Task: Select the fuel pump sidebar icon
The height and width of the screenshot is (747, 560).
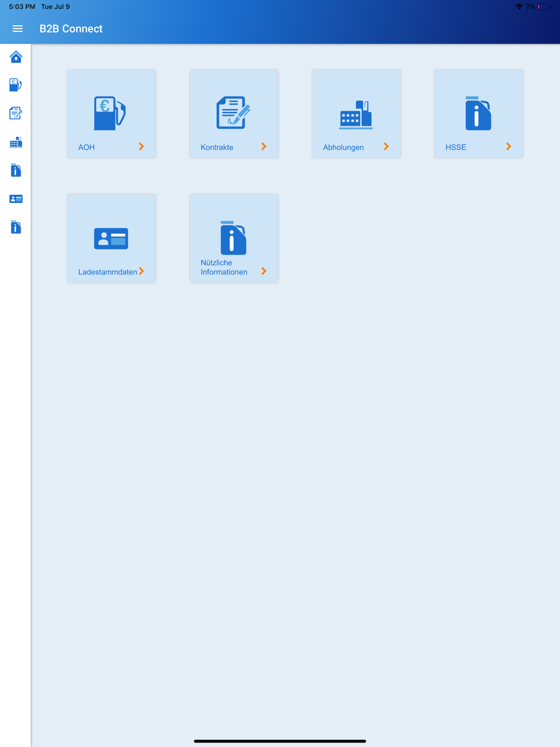Action: [16, 85]
